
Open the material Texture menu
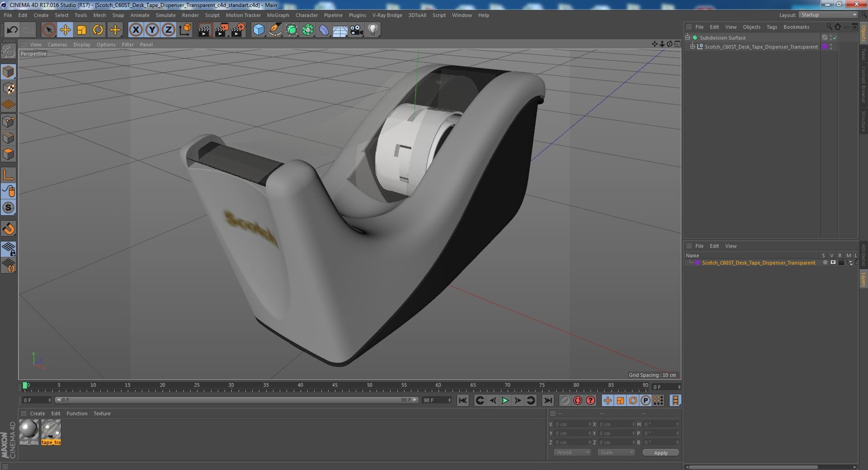[x=102, y=413]
